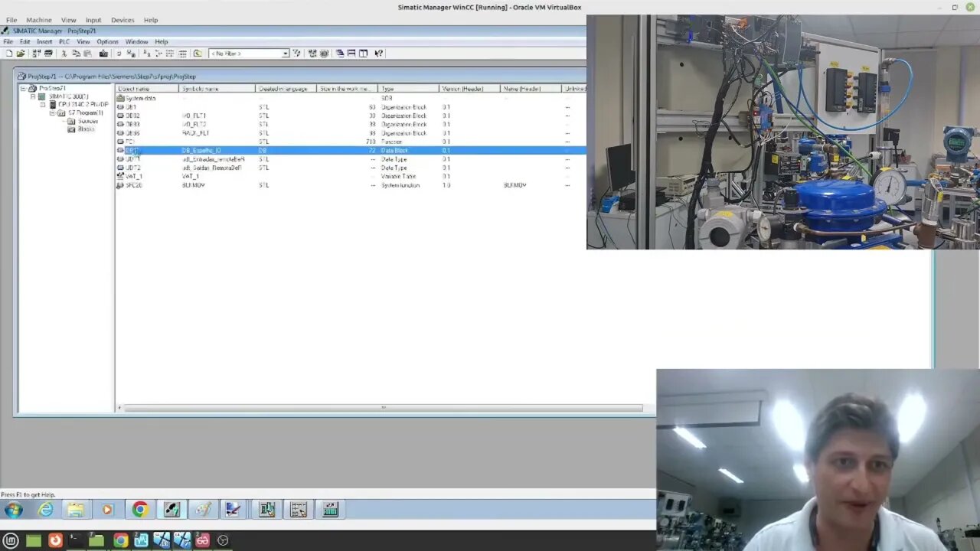Open the SIMATIC Manager Edit menu
The width and height of the screenshot is (980, 551).
tap(25, 41)
